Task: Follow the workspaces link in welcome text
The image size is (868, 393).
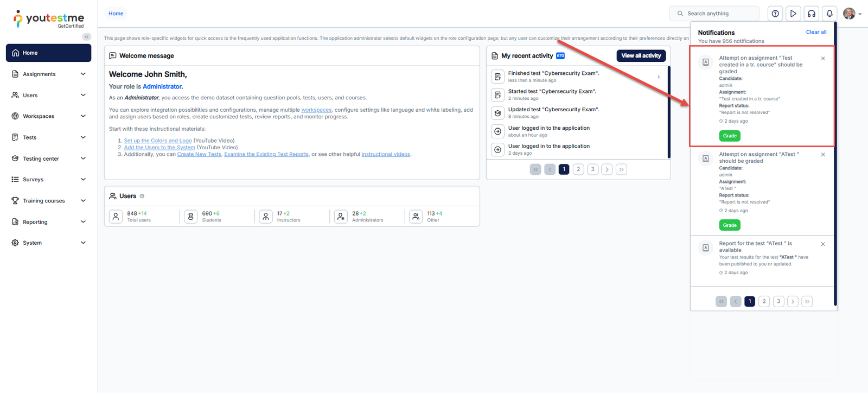Action: coord(316,110)
